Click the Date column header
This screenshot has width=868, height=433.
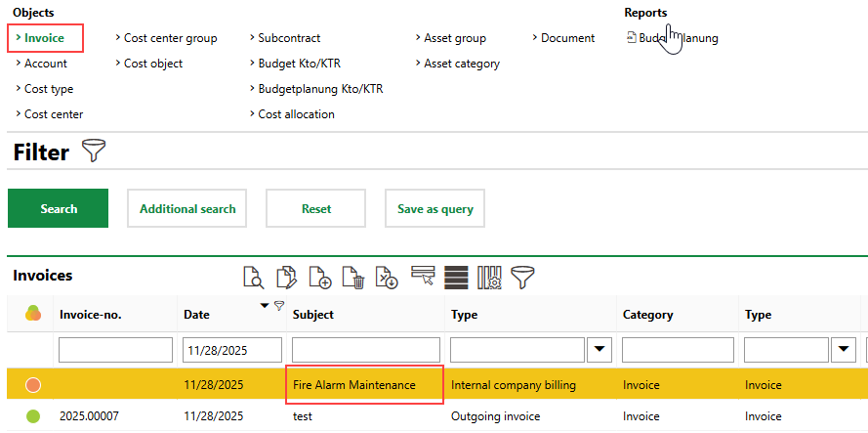[x=196, y=315]
